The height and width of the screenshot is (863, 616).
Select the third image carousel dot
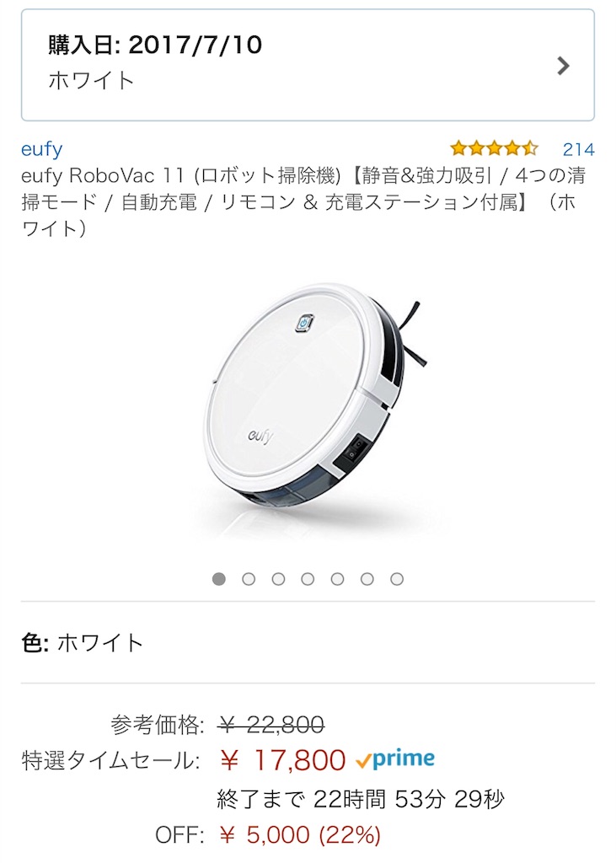[x=279, y=579]
